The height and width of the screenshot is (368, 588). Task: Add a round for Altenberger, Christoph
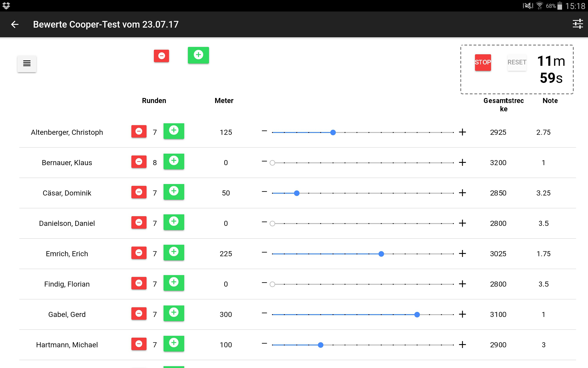click(x=174, y=131)
